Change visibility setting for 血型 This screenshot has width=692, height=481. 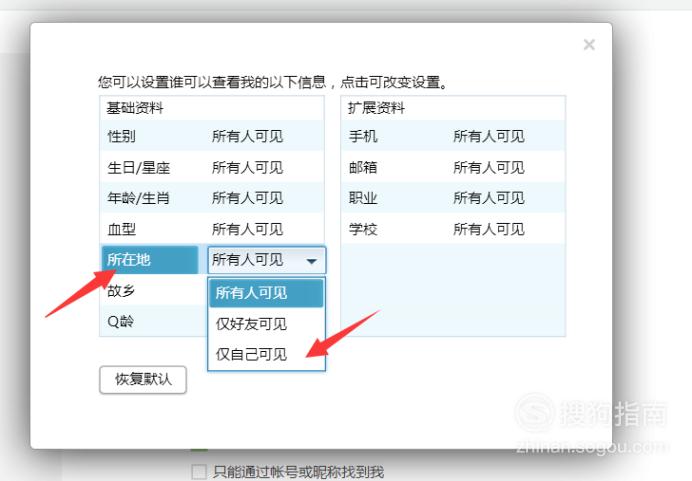pos(247,229)
